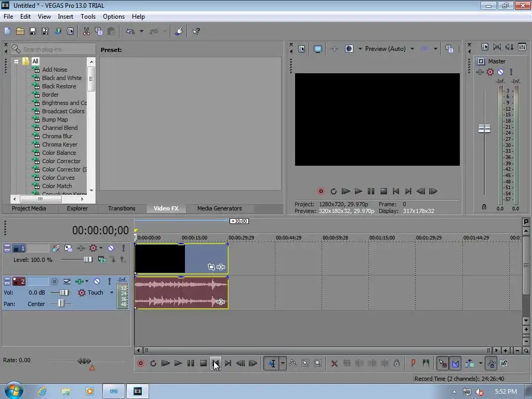Enable preview on external monitor
532x399 pixels.
pos(317,49)
